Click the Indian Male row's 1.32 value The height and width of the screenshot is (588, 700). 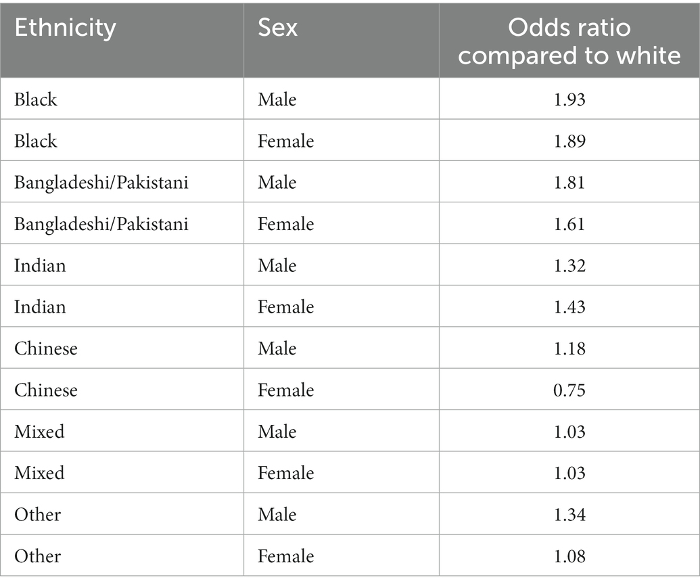(x=569, y=265)
